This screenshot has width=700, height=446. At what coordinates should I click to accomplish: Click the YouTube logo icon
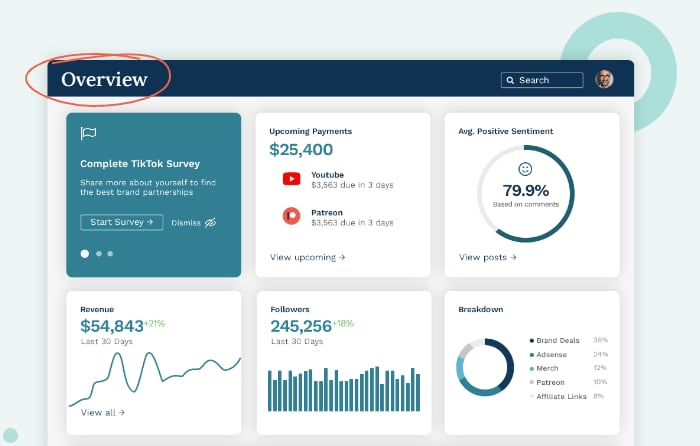[x=291, y=179]
